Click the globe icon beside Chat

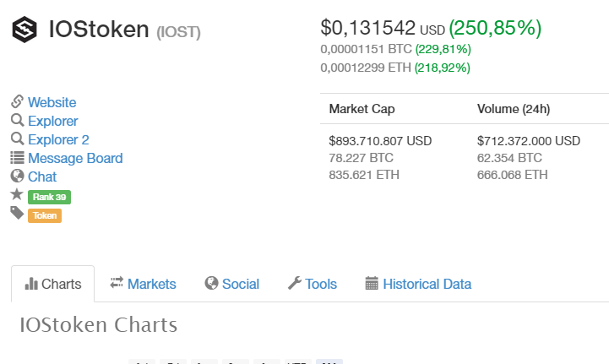coord(17,177)
